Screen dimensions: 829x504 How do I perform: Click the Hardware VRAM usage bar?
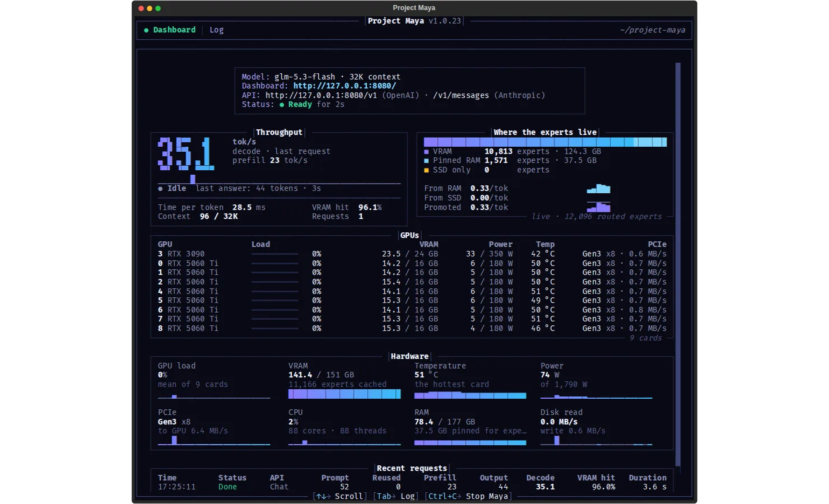tap(344, 394)
